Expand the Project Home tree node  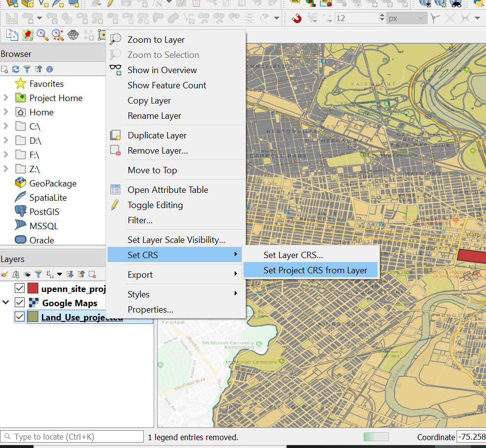(6, 98)
